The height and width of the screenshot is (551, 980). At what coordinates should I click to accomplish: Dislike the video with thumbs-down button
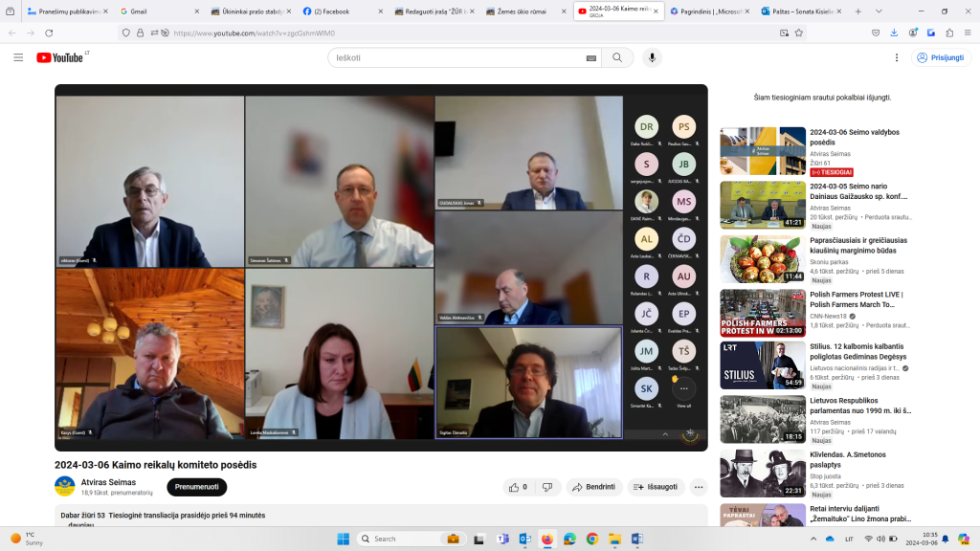click(546, 487)
